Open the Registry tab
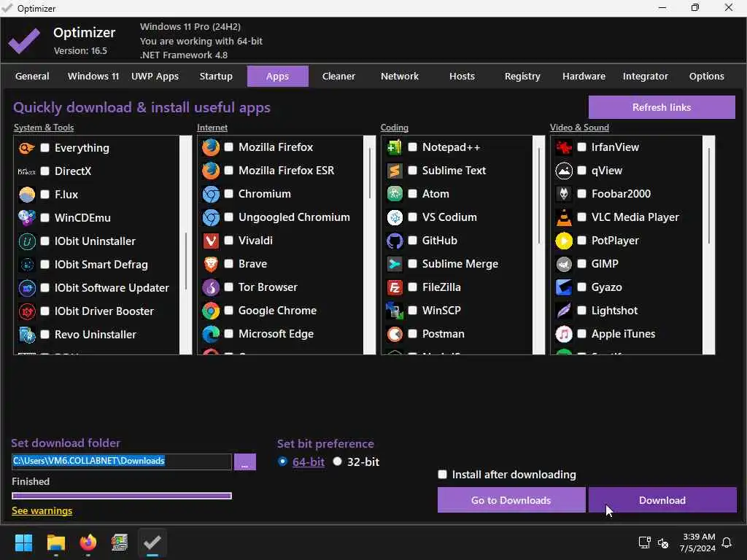 coord(522,76)
